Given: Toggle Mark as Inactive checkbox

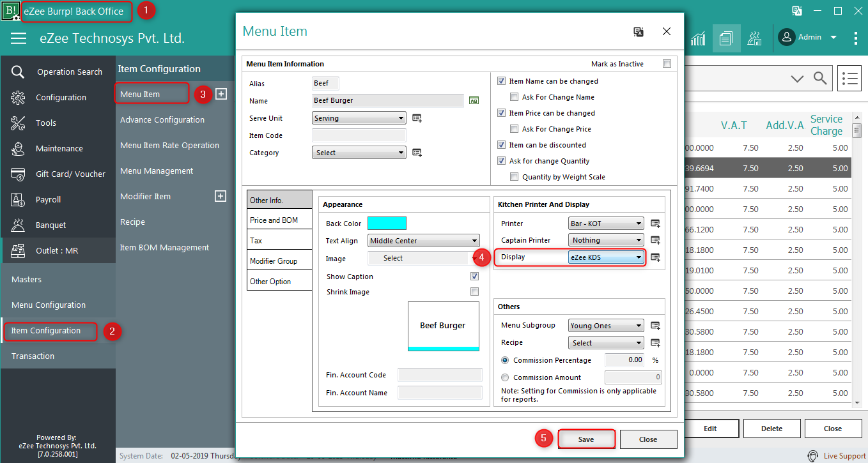Looking at the screenshot, I should [667, 64].
